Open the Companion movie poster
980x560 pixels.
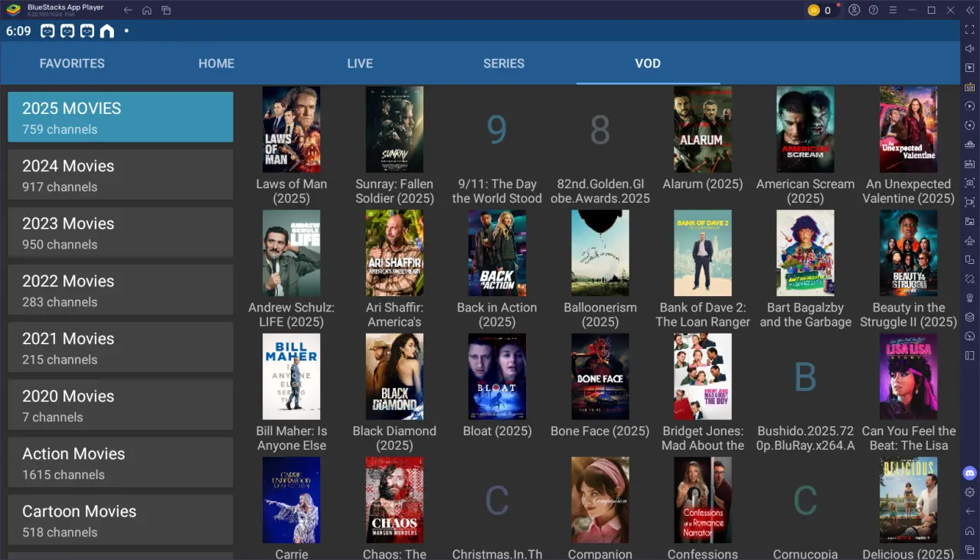point(600,500)
